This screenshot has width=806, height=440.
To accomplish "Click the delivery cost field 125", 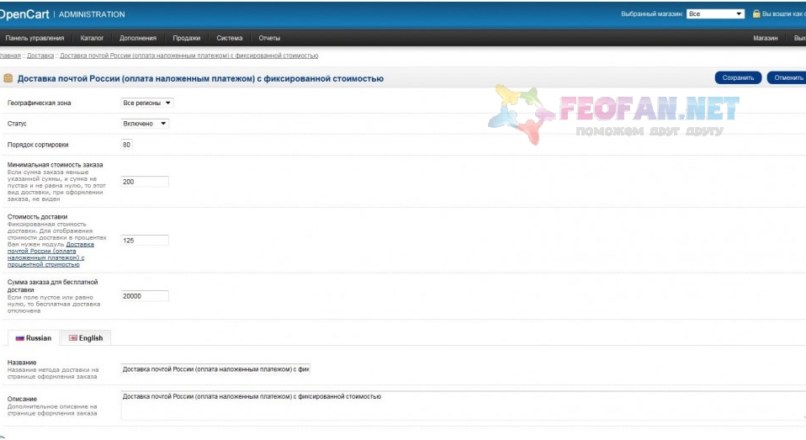I will tap(144, 240).
